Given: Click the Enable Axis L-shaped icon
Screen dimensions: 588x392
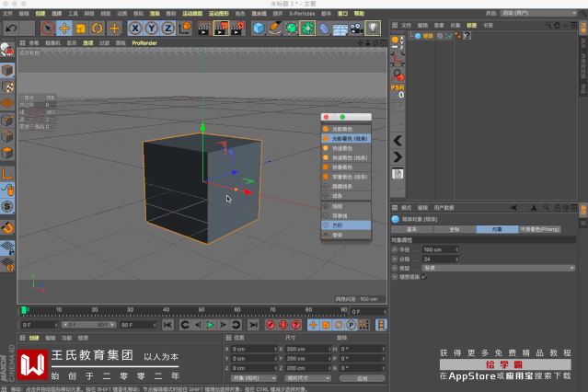Looking at the screenshot, I should tap(7, 174).
